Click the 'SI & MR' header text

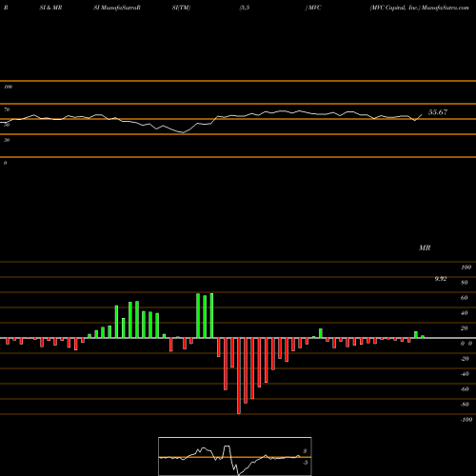click(50, 8)
